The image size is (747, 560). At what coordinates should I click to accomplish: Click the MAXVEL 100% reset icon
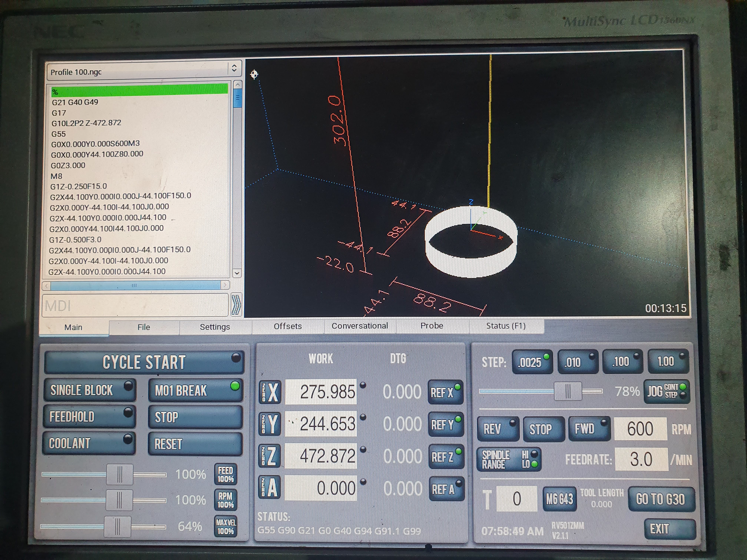225,527
